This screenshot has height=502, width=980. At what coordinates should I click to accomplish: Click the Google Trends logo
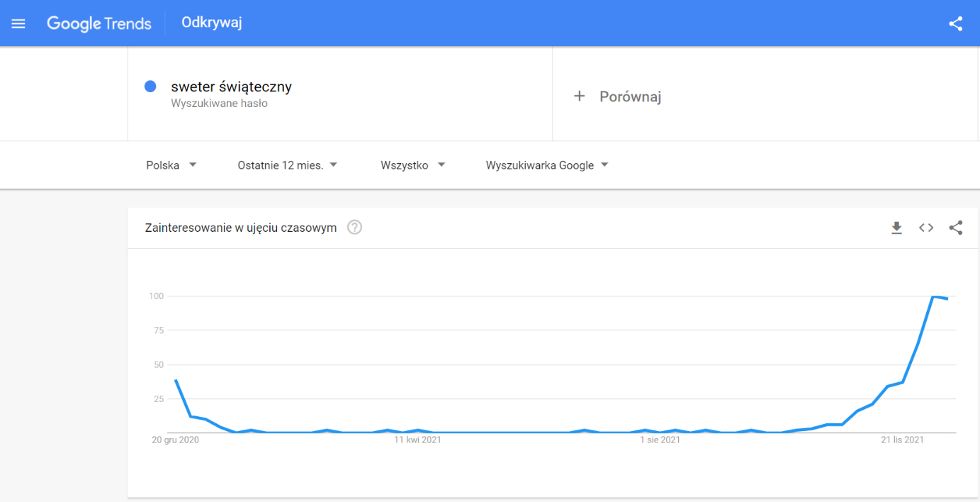point(99,23)
